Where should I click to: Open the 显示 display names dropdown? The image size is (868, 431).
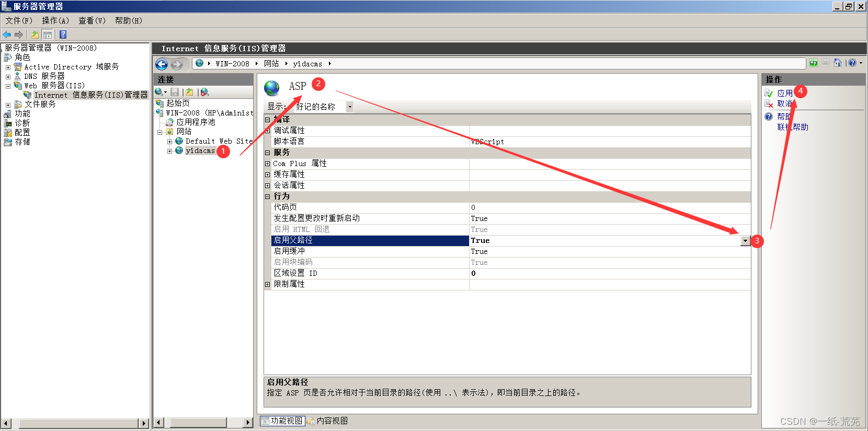350,107
